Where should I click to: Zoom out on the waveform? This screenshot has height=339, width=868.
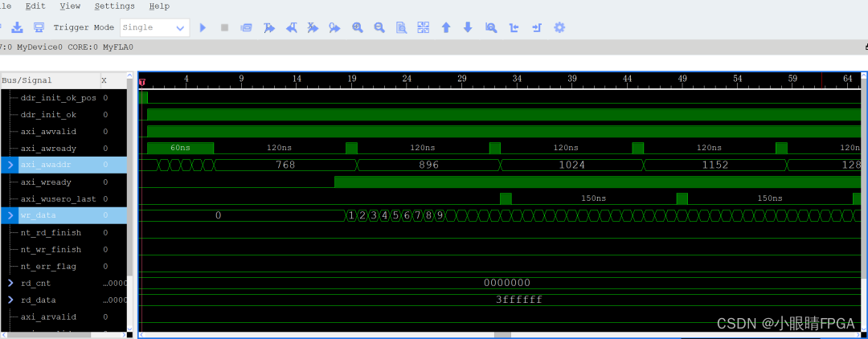[x=379, y=27]
